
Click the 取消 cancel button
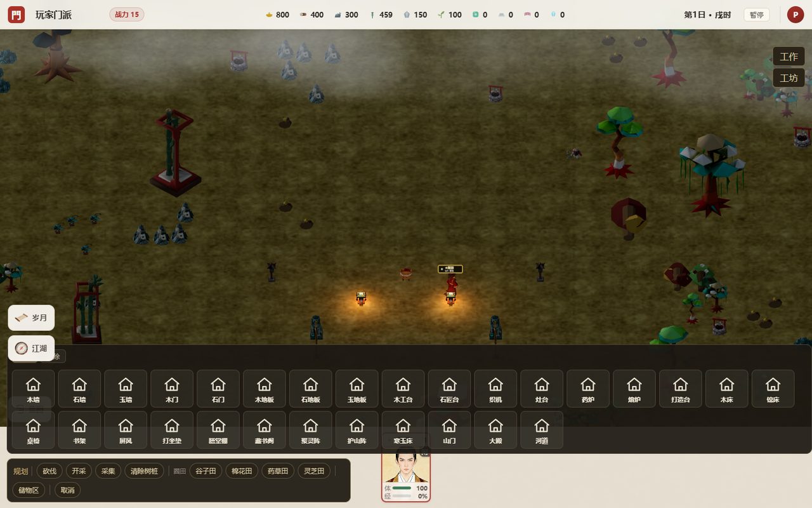coord(67,490)
